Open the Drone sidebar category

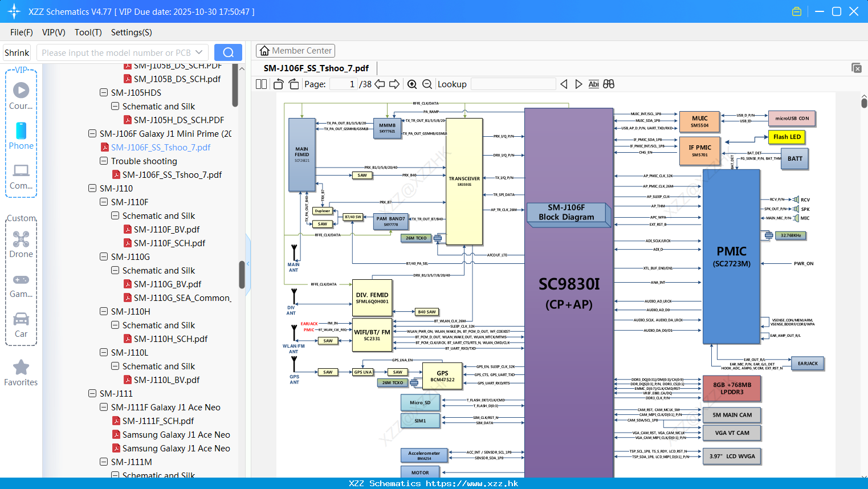pos(21,244)
